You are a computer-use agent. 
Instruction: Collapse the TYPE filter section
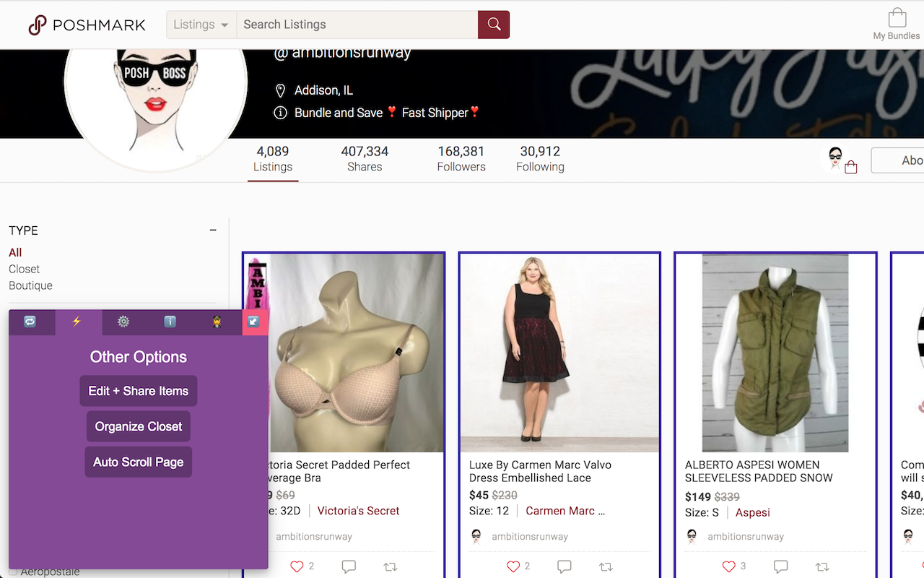(x=213, y=230)
